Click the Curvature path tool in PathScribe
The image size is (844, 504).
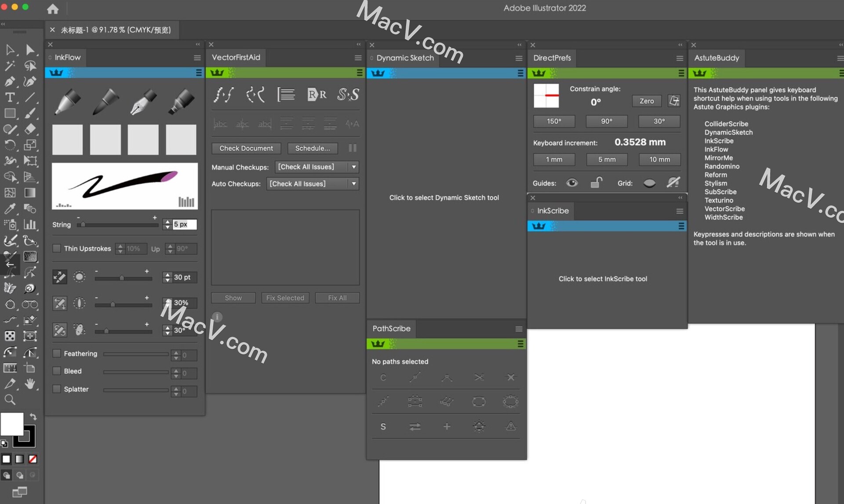coord(382,377)
